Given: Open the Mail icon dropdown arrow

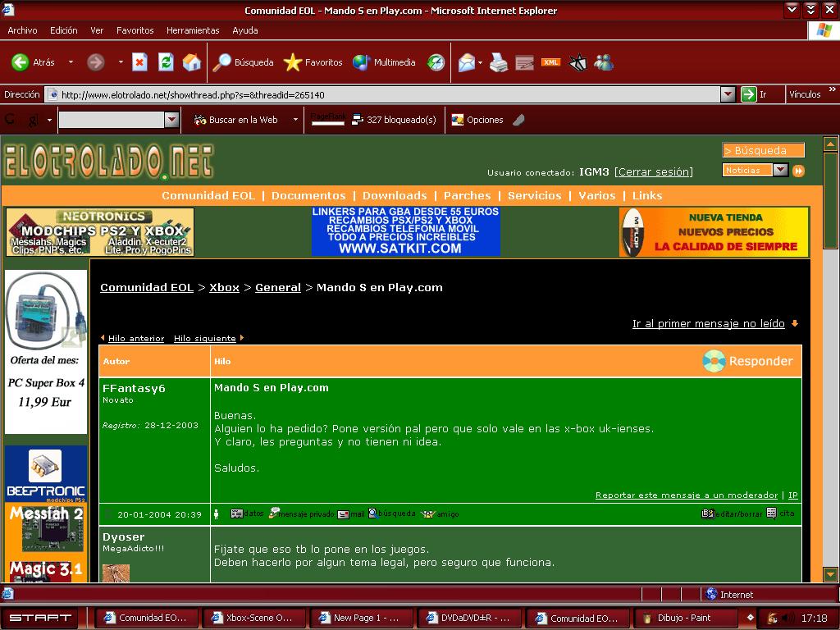Looking at the screenshot, I should (480, 62).
